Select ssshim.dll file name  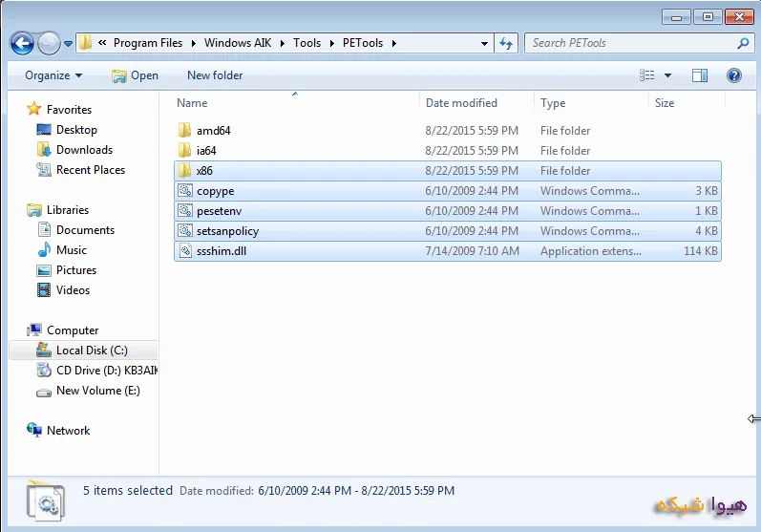tap(222, 251)
